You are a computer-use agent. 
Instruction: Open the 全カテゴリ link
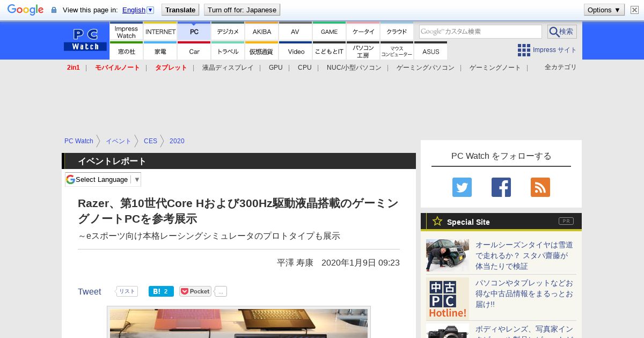pyautogui.click(x=561, y=67)
